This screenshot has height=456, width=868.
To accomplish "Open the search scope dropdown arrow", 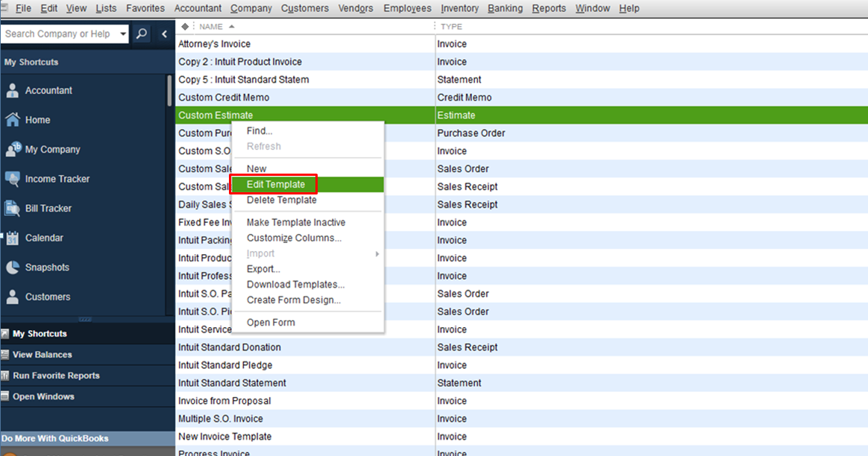I will (123, 34).
